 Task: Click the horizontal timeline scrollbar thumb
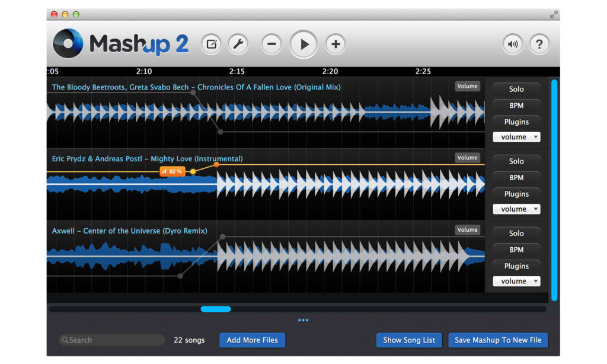click(216, 309)
